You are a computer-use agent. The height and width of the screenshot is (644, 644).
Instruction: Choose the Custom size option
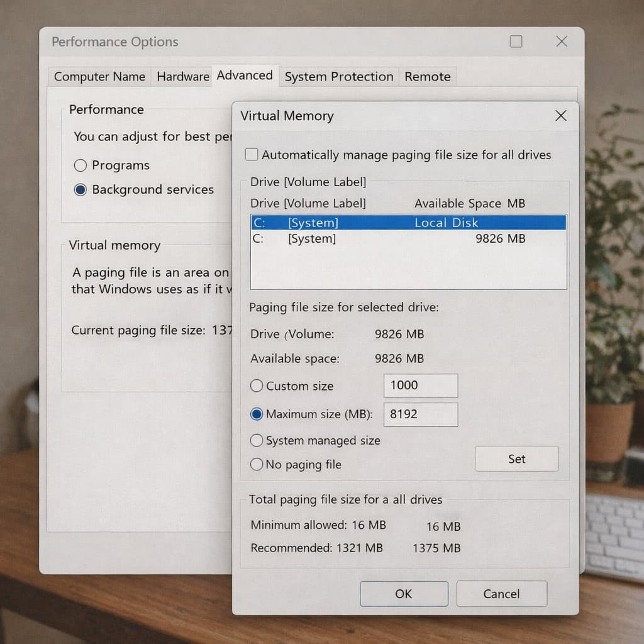tap(257, 386)
